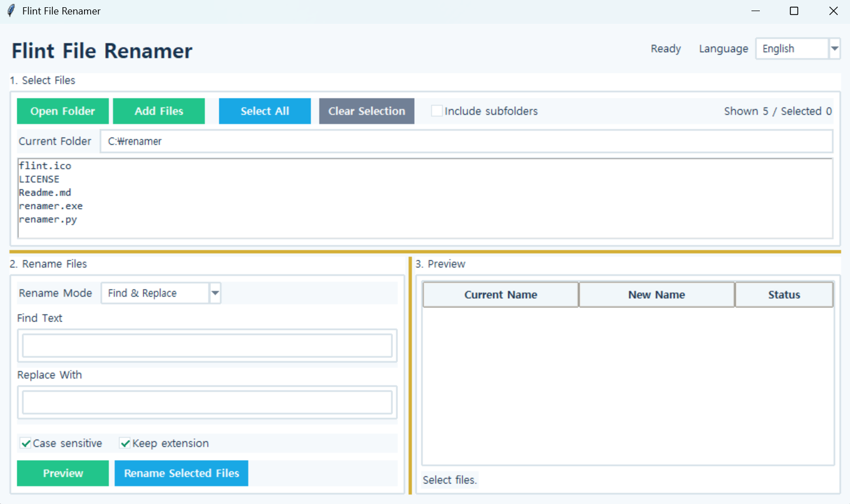Uncheck the Keep extension option
This screenshot has height=504, width=850.
[x=125, y=443]
